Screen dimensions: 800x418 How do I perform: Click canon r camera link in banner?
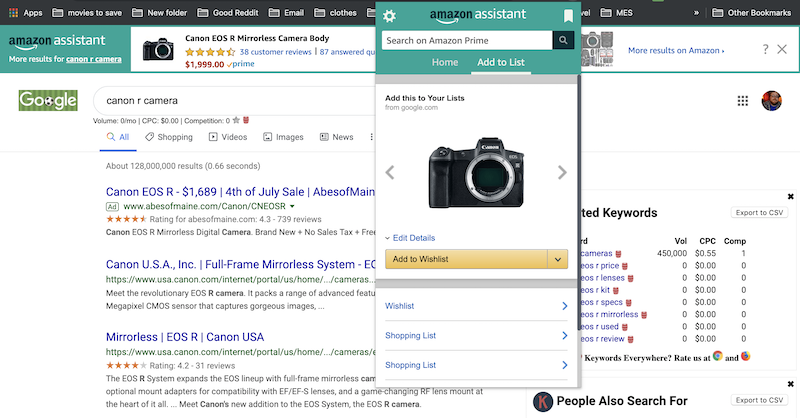[x=93, y=59]
